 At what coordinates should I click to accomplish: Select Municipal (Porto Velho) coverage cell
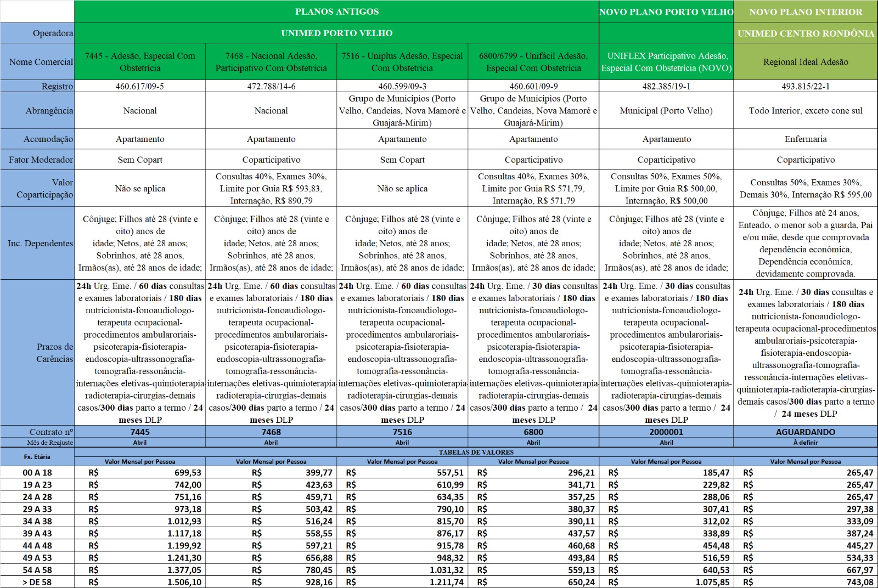coord(666,110)
